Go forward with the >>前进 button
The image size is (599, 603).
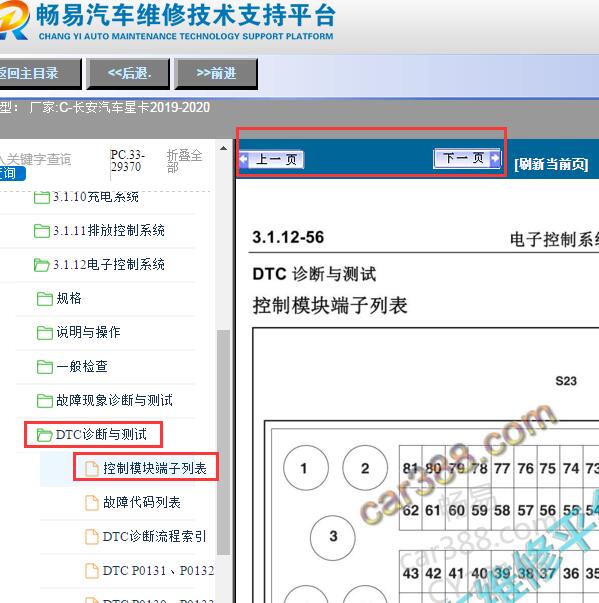(216, 73)
